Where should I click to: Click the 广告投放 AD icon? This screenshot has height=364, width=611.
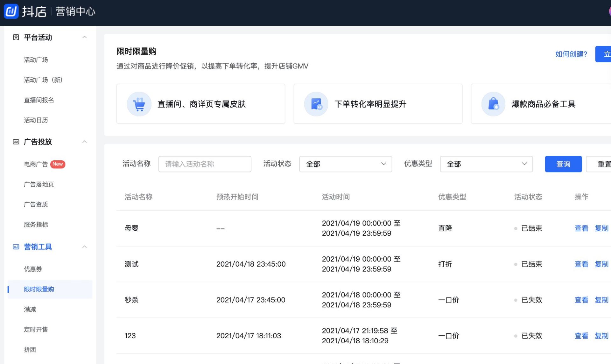tap(16, 142)
